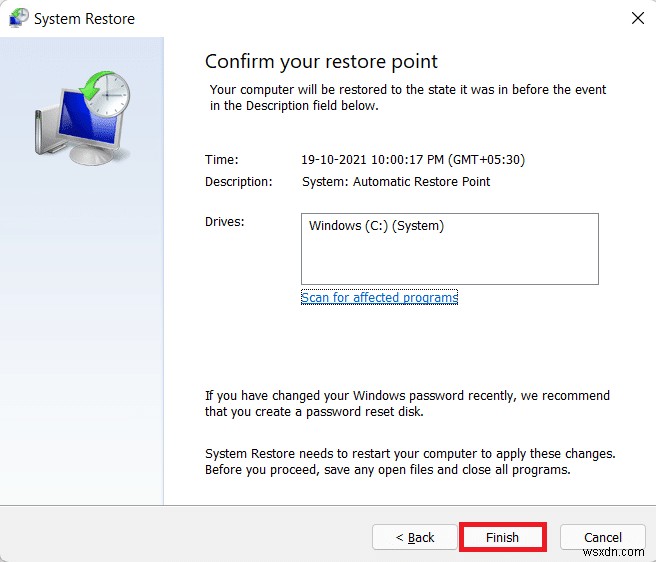
Task: Click the Automatic Restore Point description text
Action: point(396,182)
